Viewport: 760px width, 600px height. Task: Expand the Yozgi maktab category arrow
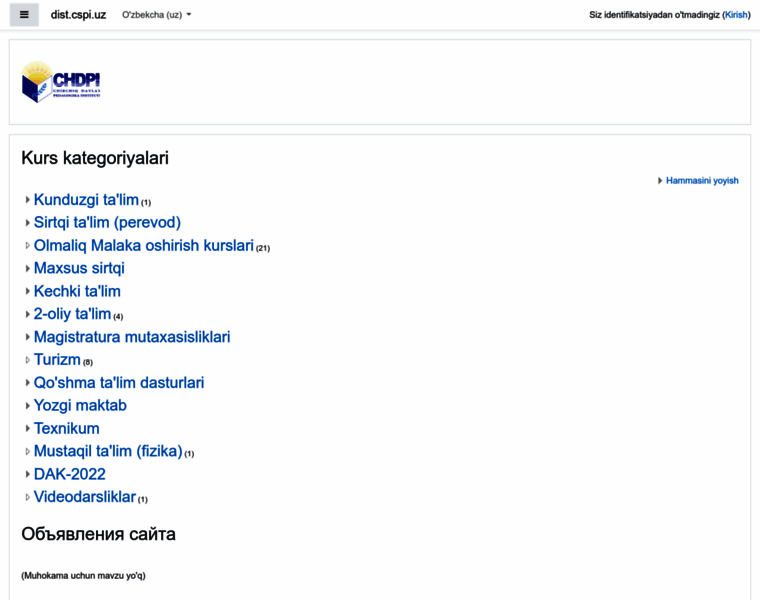28,406
